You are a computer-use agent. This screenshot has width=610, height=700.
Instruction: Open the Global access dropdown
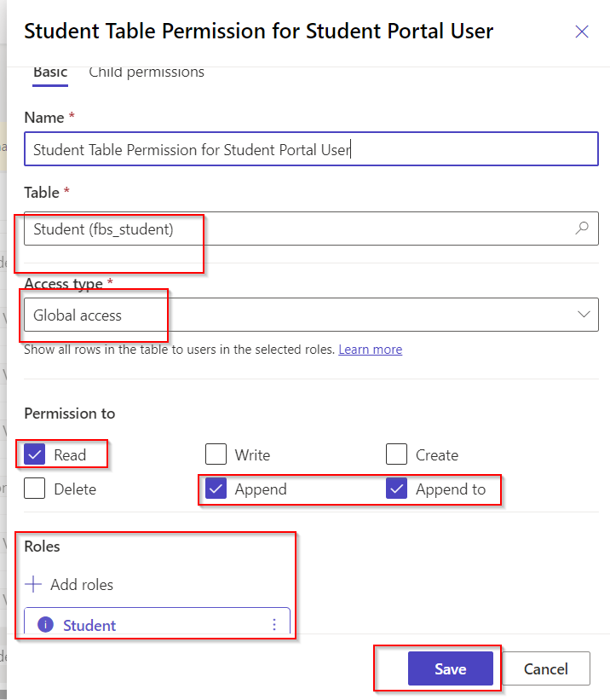pos(311,315)
